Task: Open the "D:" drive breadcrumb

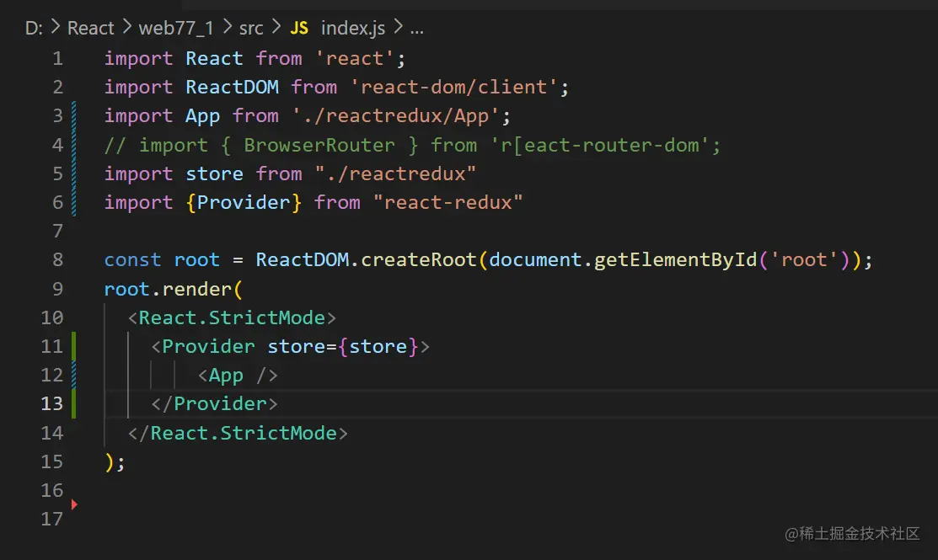Action: click(x=34, y=28)
